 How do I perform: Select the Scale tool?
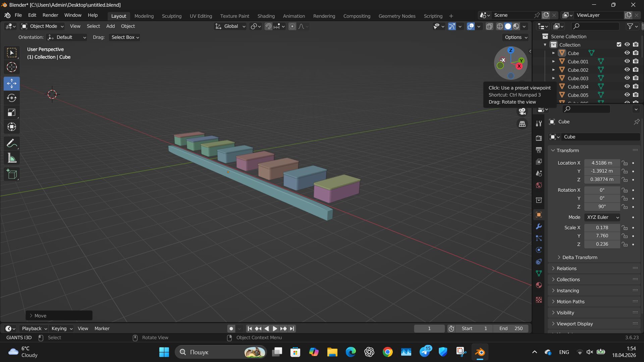coord(12,112)
